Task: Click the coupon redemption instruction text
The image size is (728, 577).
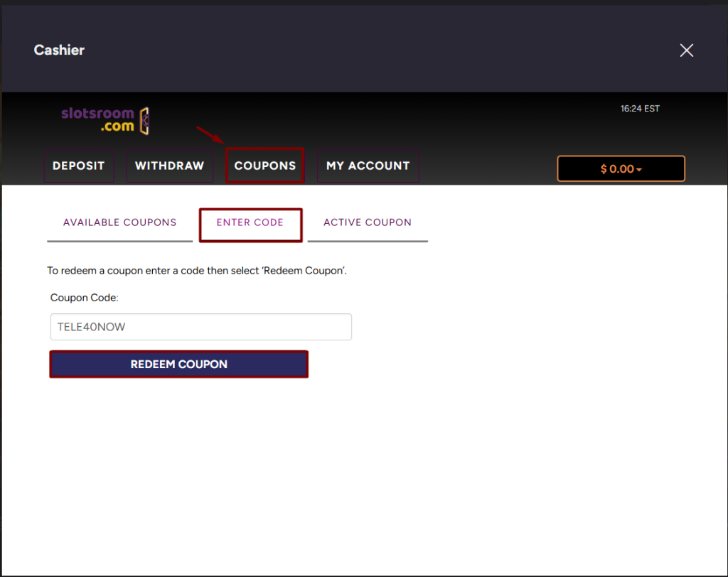Action: (x=197, y=271)
